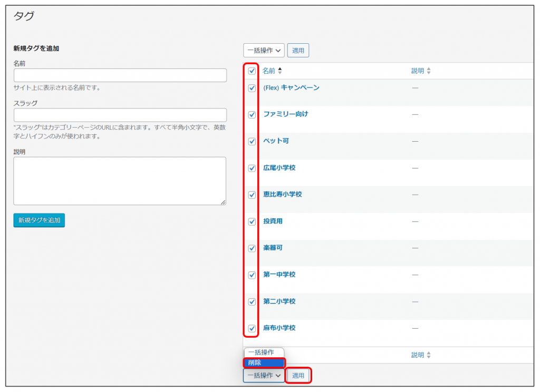Collapse the bottom 一括操作 bulk actions dropdown
Image resolution: width=540 pixels, height=392 pixels.
point(264,376)
